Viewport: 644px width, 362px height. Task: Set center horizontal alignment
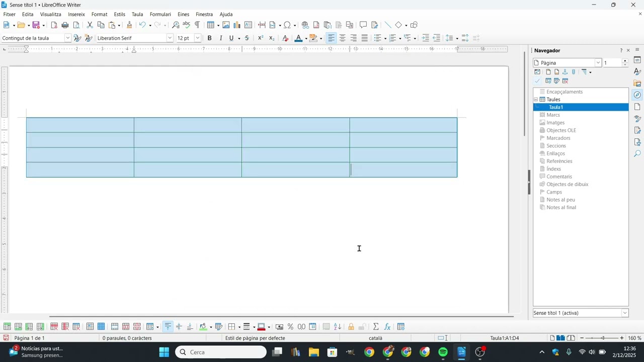(343, 38)
